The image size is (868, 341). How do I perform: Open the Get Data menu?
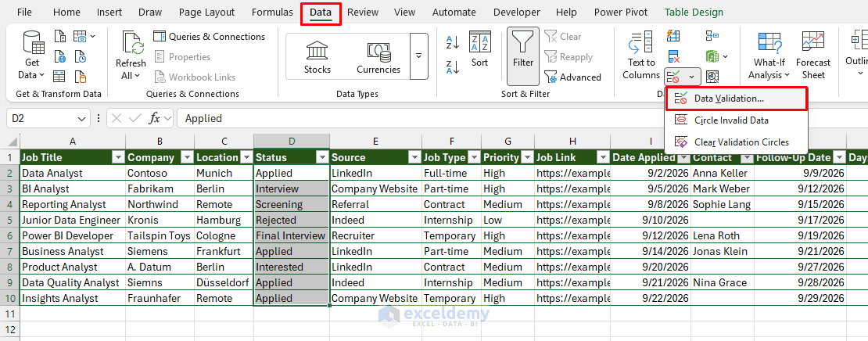31,56
